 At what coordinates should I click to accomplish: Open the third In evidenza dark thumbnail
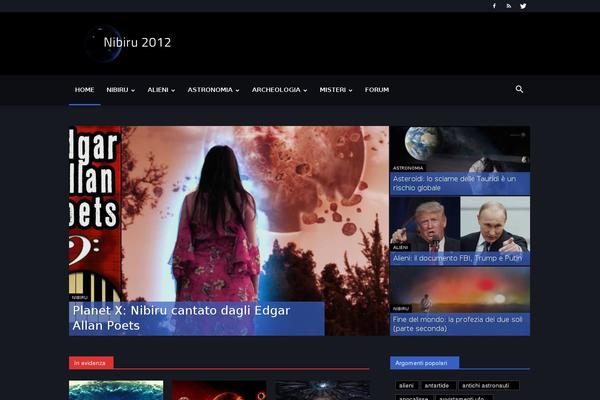[323, 390]
